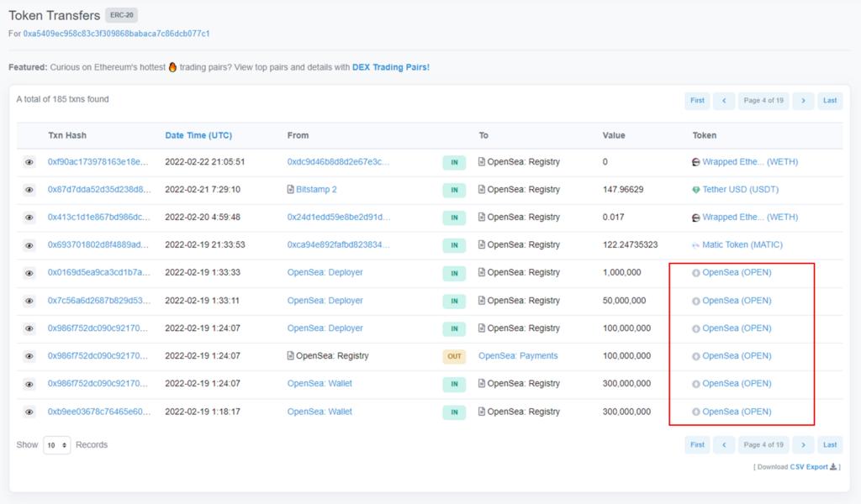Click the OpenSea token icon in the 1,000,000 row
The width and height of the screenshot is (861, 504).
tap(695, 273)
